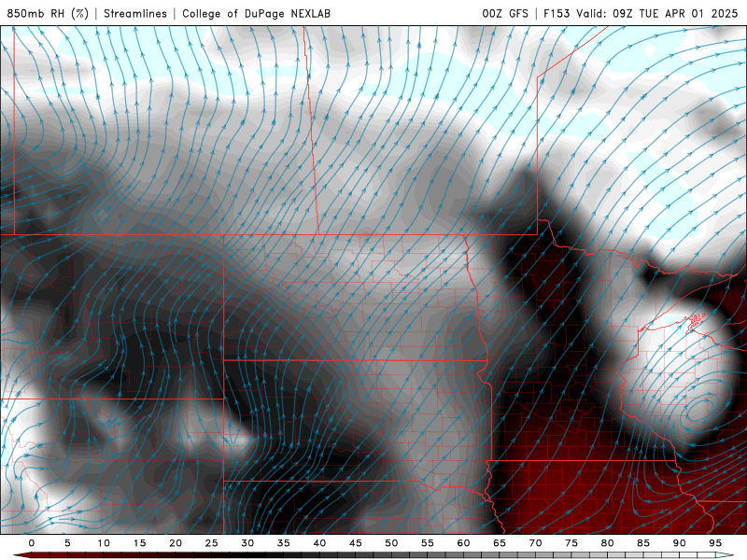Click the "30" label on the color scale
This screenshot has height=560, width=747.
pos(247,543)
